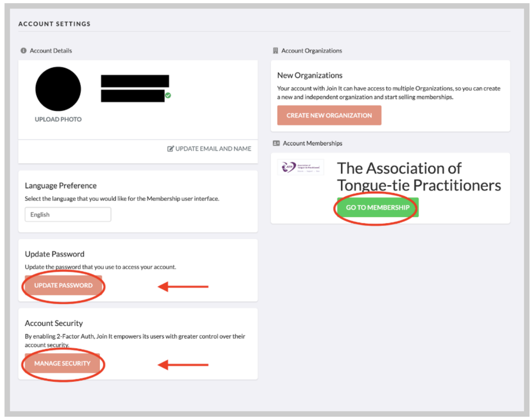
Task: Click the Account Security section heading
Action: point(54,323)
